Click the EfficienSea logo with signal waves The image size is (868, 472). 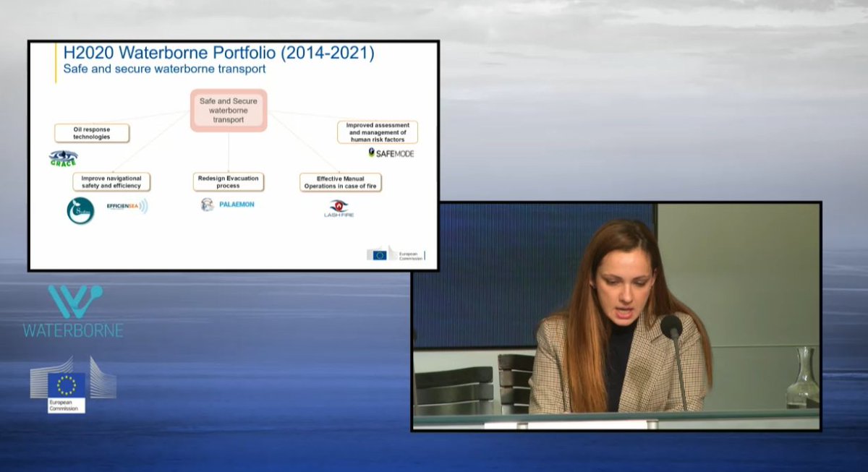pyautogui.click(x=127, y=205)
